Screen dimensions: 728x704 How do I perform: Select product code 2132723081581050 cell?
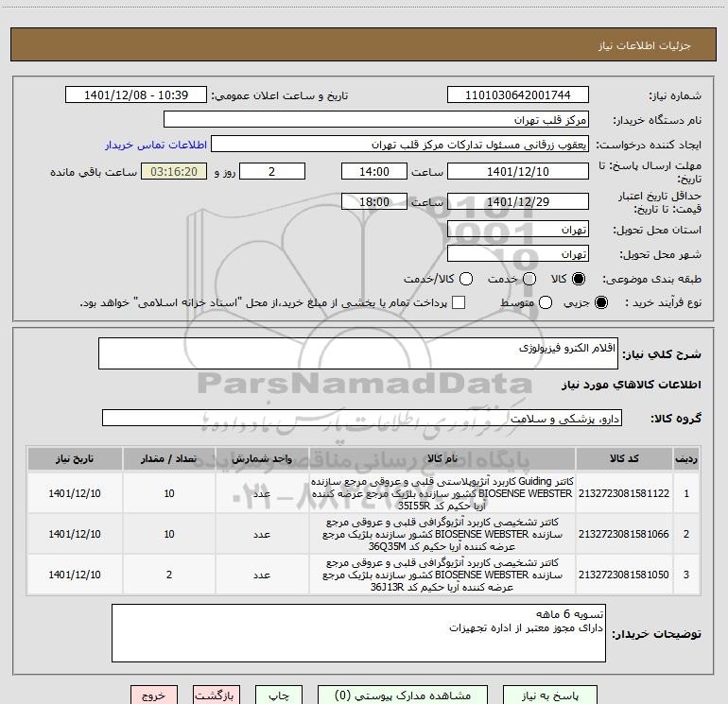624,575
